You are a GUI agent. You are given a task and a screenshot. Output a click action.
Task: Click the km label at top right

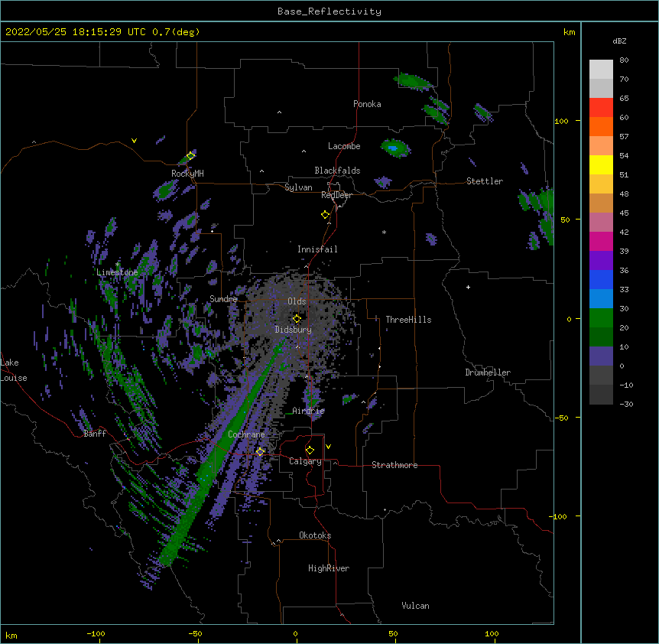coord(569,32)
